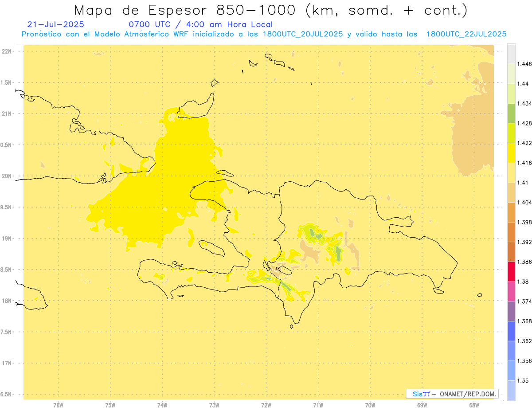Click the '76W' longitude label
532x411 pixels.
58,405
